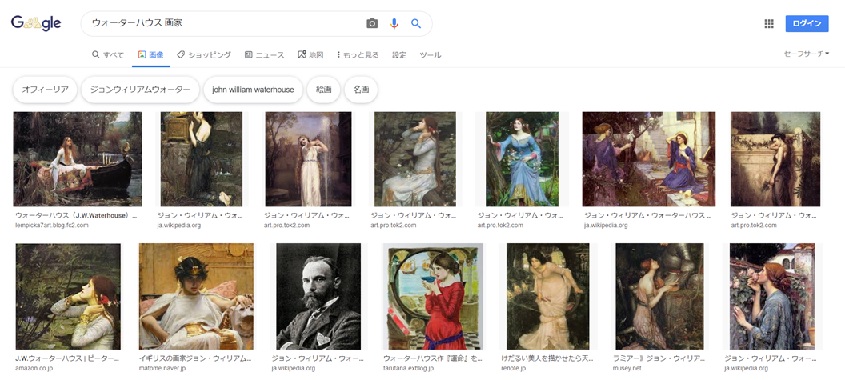Expand the セーフサーチ dropdown
845x380 pixels.
807,53
